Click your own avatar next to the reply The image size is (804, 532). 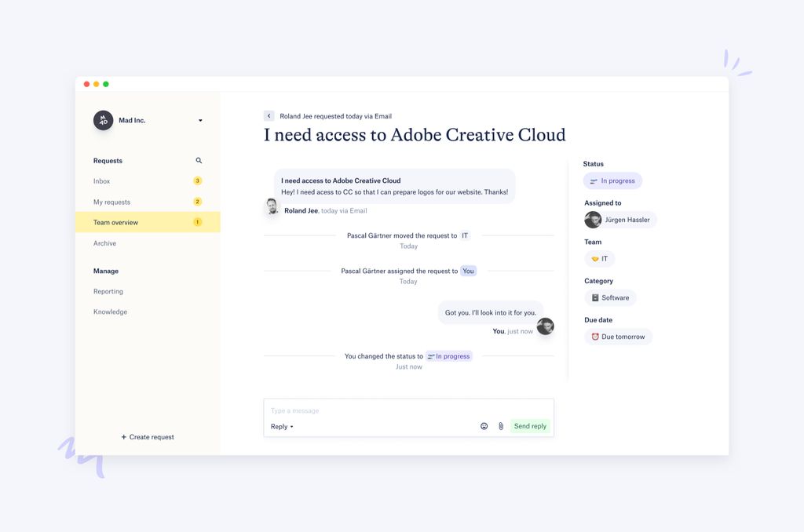(545, 326)
